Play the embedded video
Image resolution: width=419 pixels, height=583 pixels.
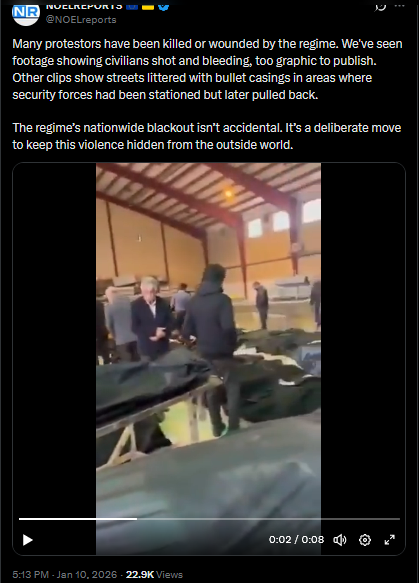(x=28, y=540)
